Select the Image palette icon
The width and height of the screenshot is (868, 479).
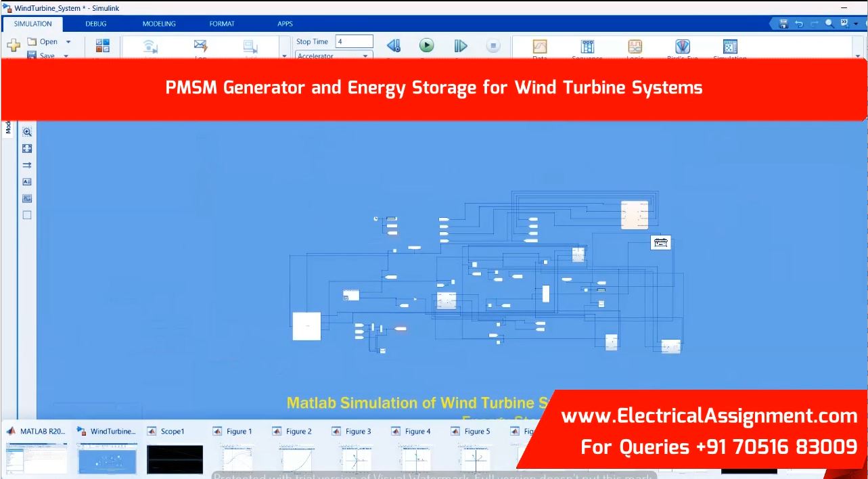pos(27,198)
